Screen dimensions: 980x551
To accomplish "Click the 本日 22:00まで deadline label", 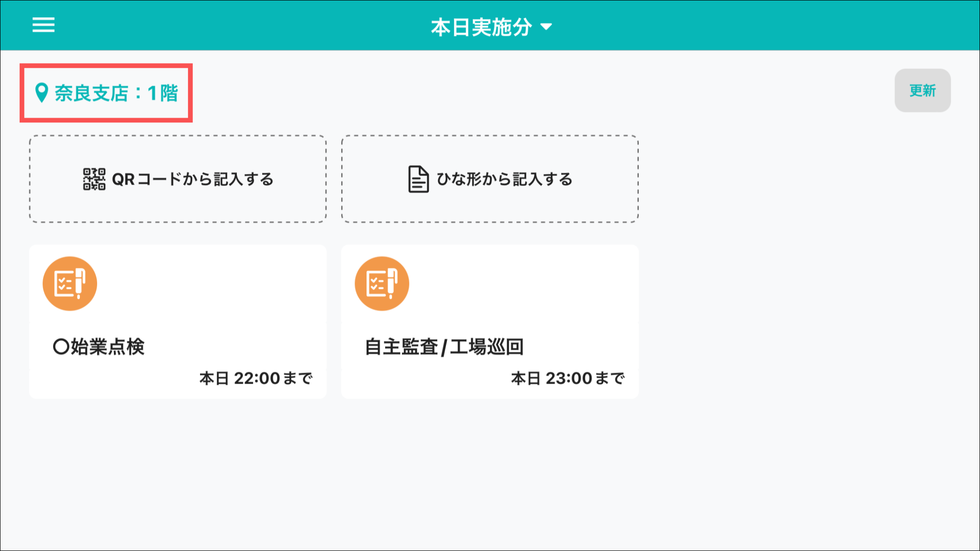I will click(x=256, y=378).
